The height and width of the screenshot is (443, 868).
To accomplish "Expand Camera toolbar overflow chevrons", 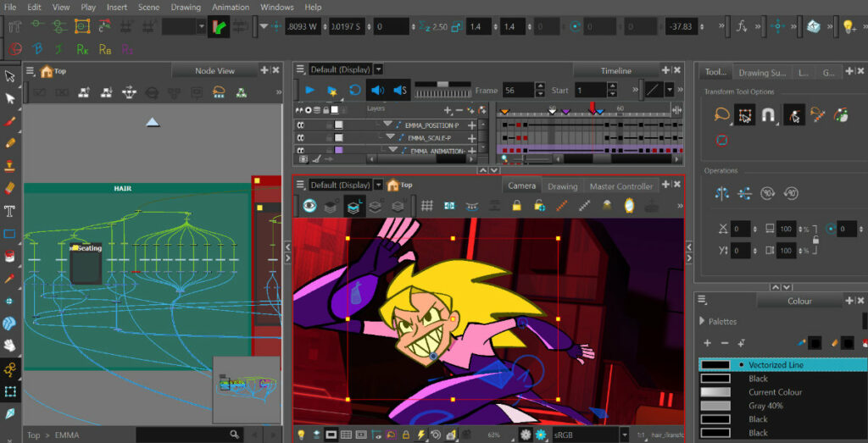I will pos(680,206).
